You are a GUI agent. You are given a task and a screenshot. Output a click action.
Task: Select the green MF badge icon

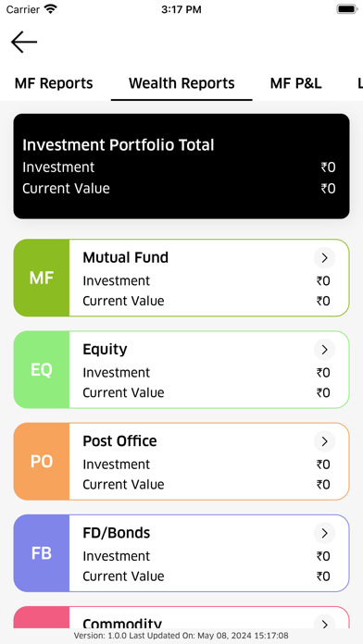pyautogui.click(x=42, y=279)
